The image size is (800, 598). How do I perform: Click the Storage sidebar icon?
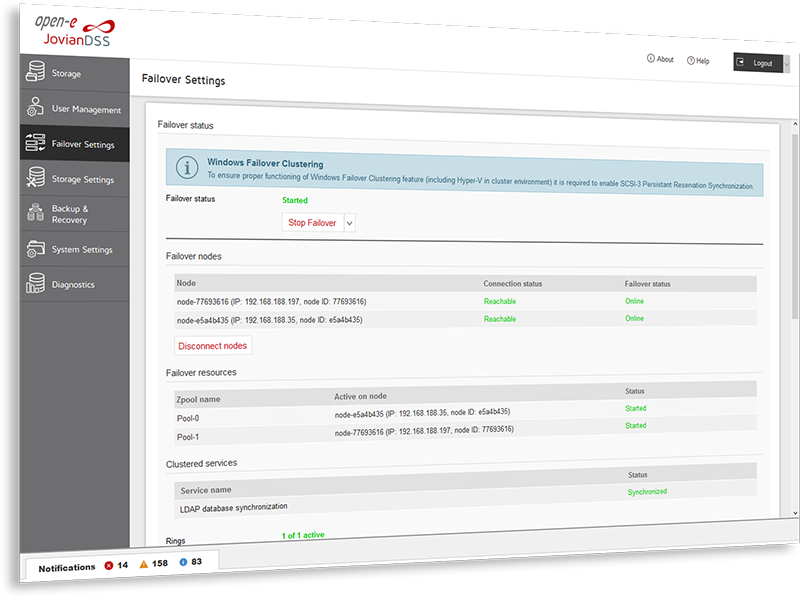[36, 73]
